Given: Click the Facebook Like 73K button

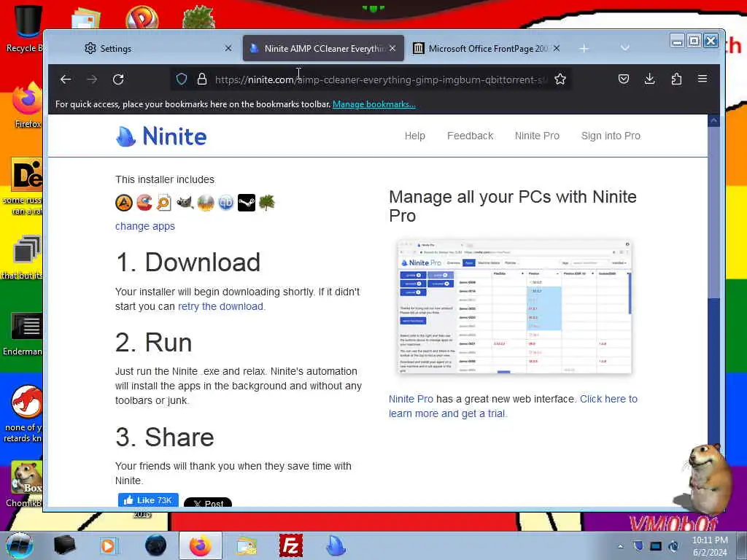Looking at the screenshot, I should [148, 500].
